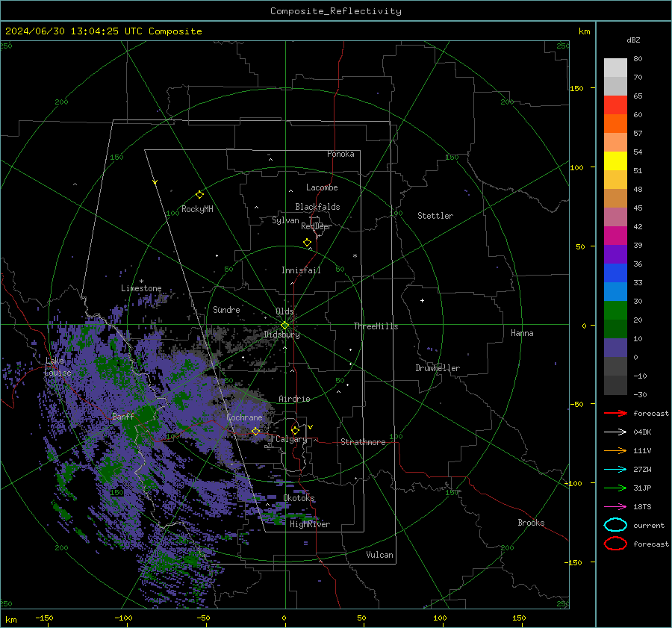Click the Brooks label
672x628 pixels.
[531, 523]
